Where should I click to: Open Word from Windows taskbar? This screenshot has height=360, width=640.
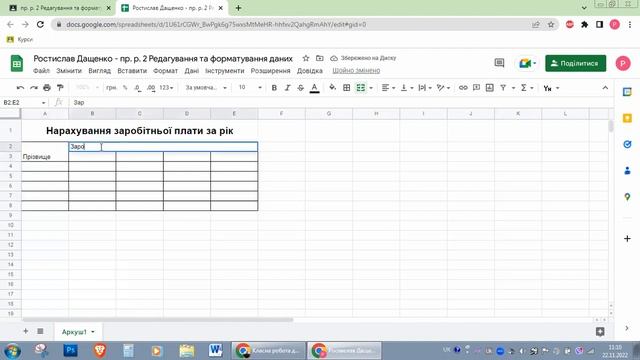click(x=215, y=350)
